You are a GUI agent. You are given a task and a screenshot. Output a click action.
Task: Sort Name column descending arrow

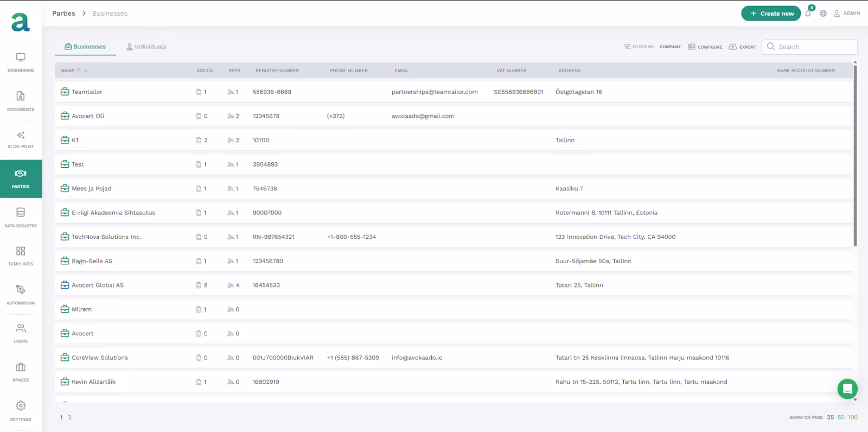[x=86, y=71]
